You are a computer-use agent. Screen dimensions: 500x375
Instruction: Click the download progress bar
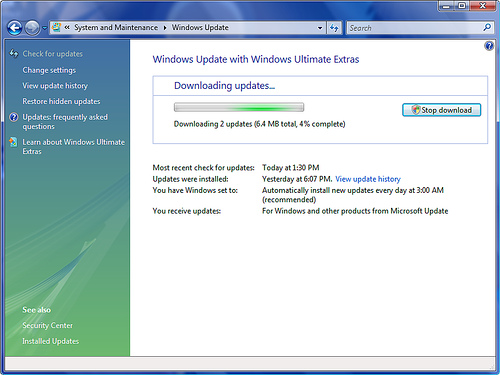(x=239, y=107)
